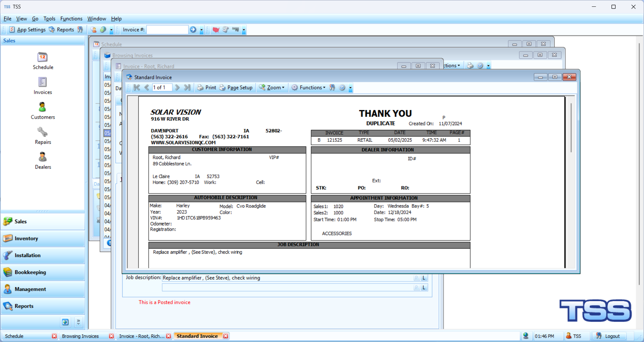Open the Window menu
Viewport: 644px width, 342px height.
(96, 19)
